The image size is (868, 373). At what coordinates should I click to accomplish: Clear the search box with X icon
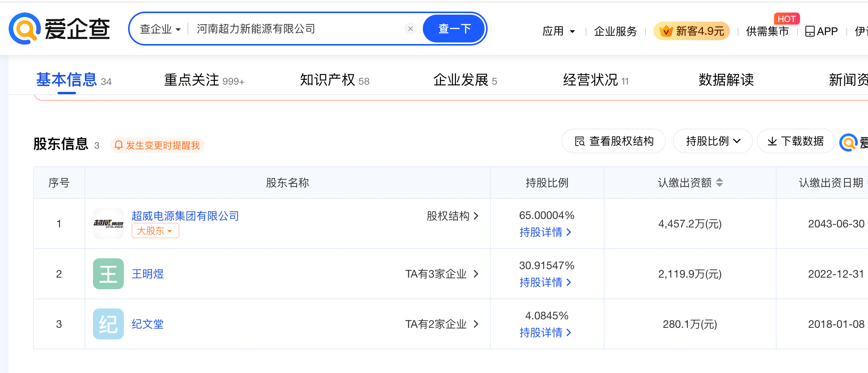click(x=410, y=29)
